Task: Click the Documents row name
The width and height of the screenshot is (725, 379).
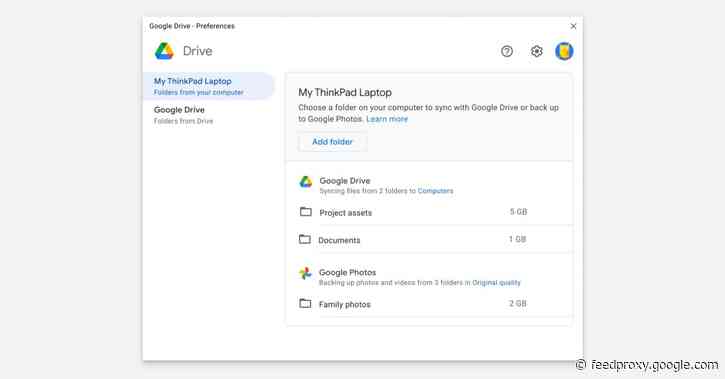Action: (339, 240)
